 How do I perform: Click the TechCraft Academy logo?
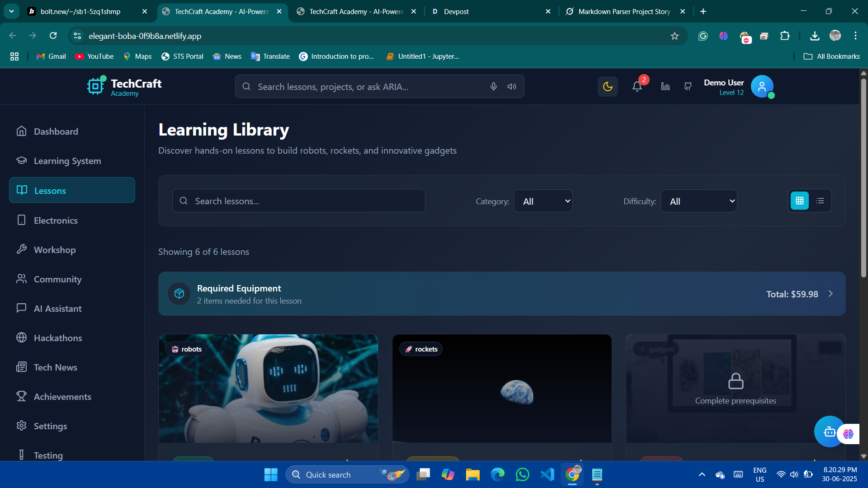click(124, 86)
